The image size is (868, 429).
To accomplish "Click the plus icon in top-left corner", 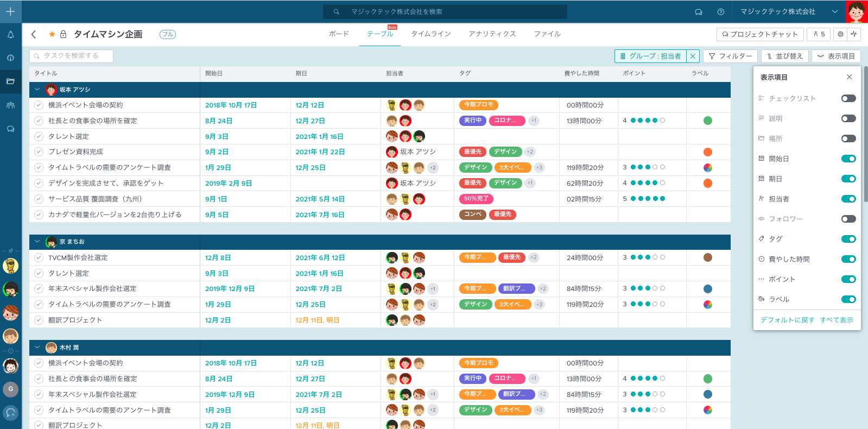I will tap(10, 11).
